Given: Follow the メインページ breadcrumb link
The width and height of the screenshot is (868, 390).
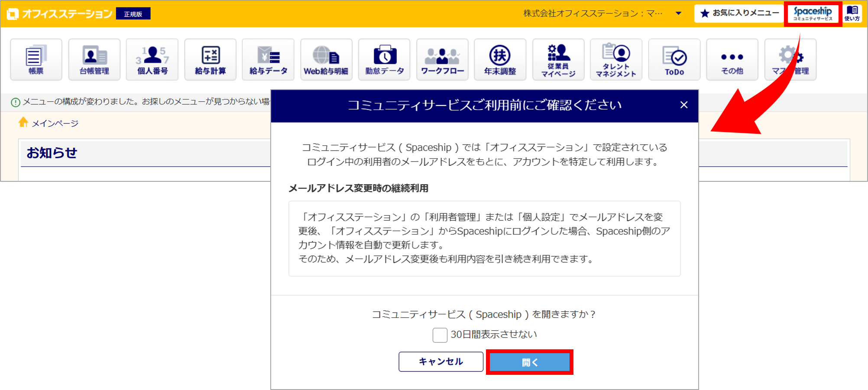Looking at the screenshot, I should click(55, 123).
